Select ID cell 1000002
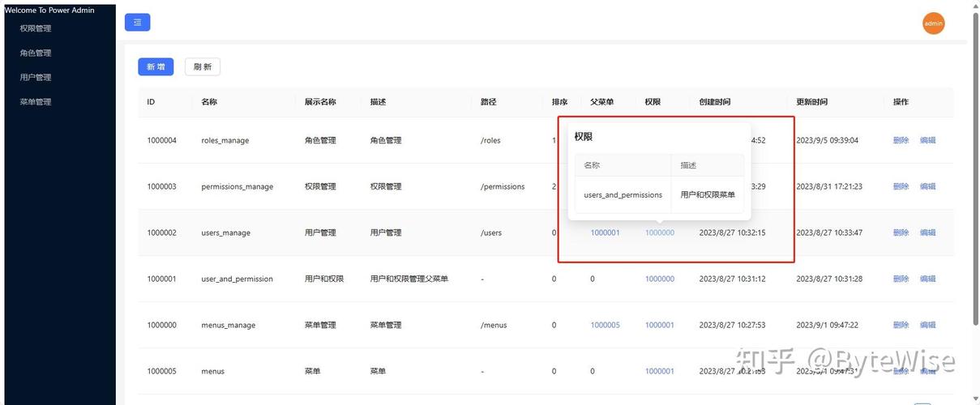980x405 pixels. (161, 232)
